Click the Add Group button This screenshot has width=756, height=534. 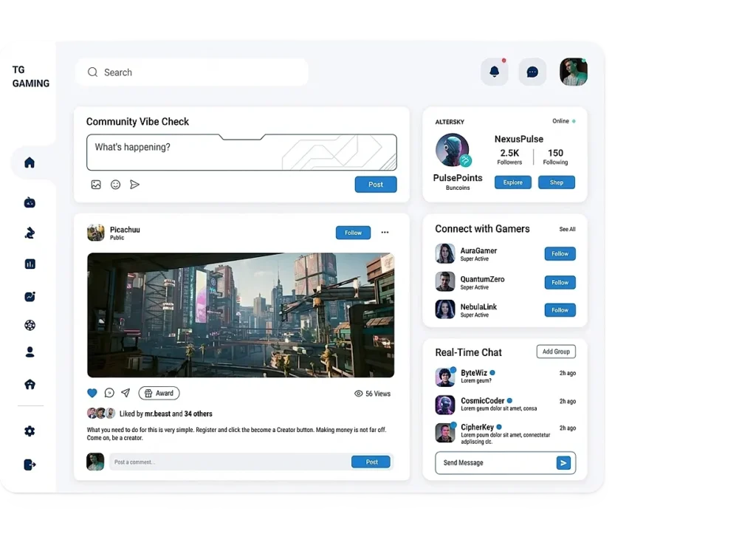(556, 352)
